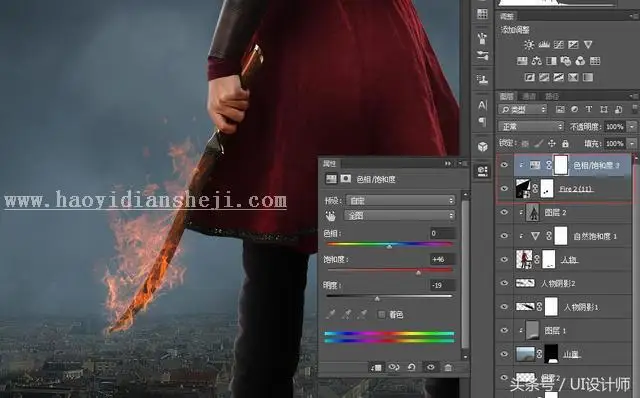This screenshot has height=398, width=640.
Task: Open the layer blend mode dropdown 正常
Action: [x=531, y=127]
